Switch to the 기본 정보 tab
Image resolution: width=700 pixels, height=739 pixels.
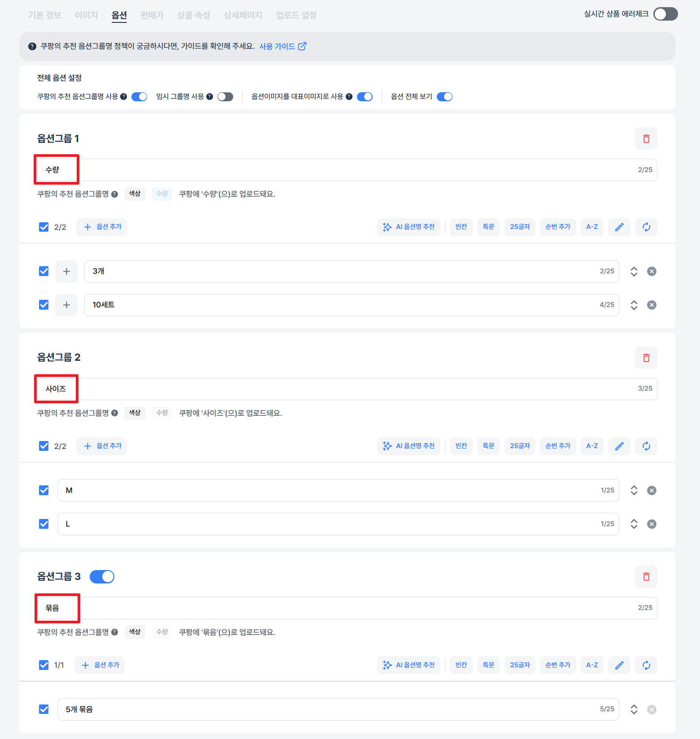pos(44,15)
